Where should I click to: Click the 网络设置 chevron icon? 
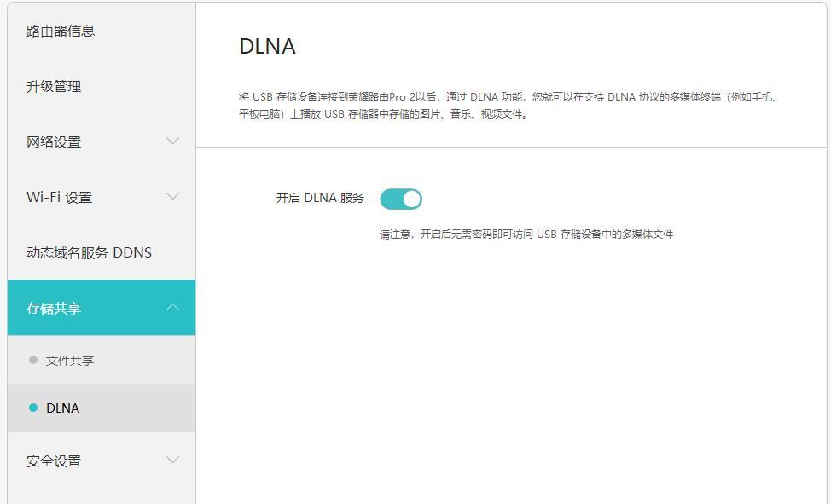pyautogui.click(x=173, y=141)
